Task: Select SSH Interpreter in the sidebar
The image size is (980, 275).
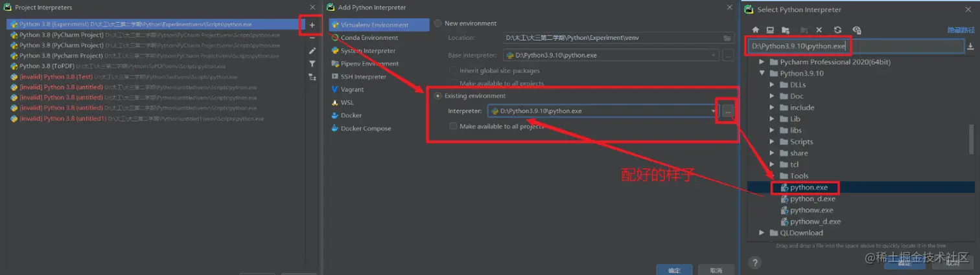Action: tap(379, 76)
